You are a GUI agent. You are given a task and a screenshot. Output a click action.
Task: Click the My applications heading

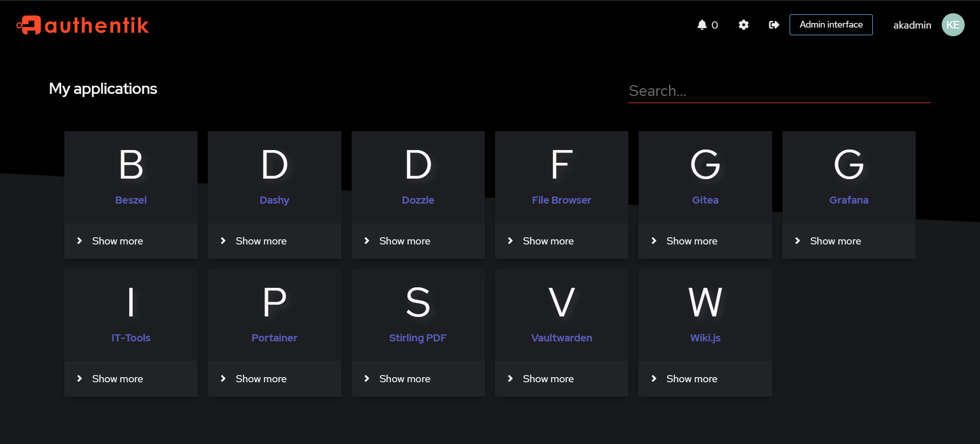pyautogui.click(x=103, y=89)
